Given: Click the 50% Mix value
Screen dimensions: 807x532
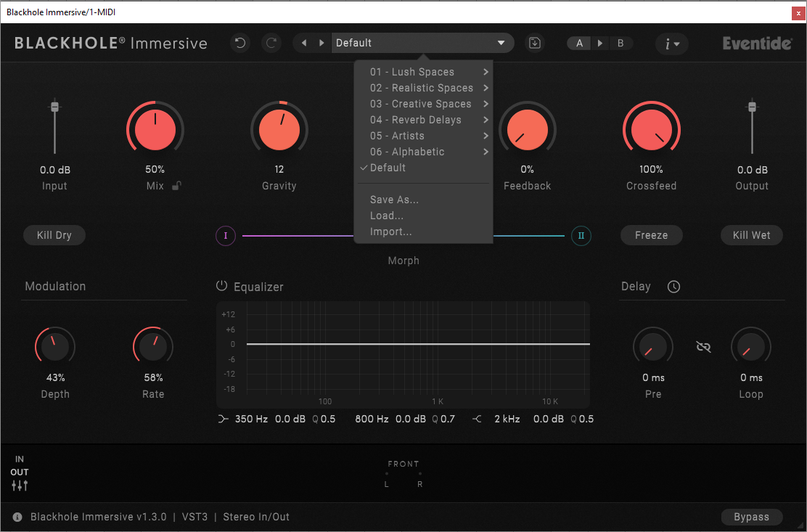Looking at the screenshot, I should tap(155, 169).
